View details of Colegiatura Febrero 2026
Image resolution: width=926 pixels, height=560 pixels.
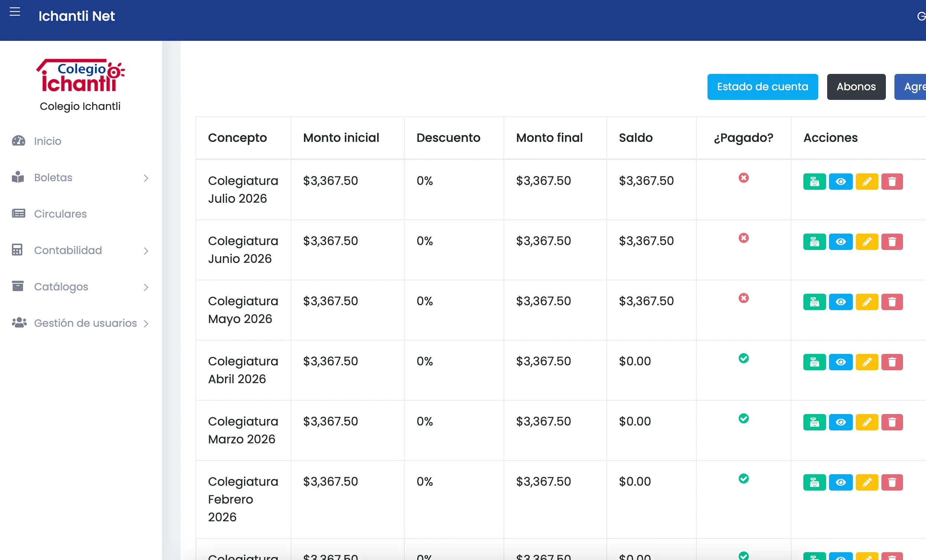pyautogui.click(x=841, y=482)
